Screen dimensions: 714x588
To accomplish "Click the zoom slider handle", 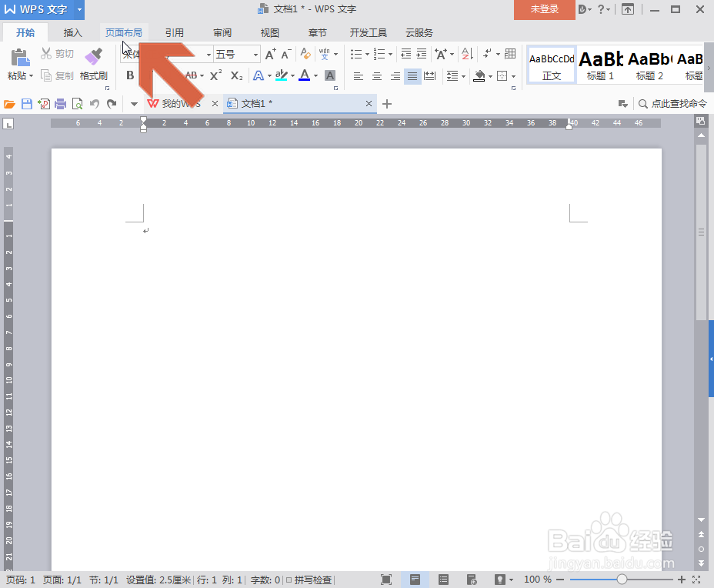I will 622,580.
